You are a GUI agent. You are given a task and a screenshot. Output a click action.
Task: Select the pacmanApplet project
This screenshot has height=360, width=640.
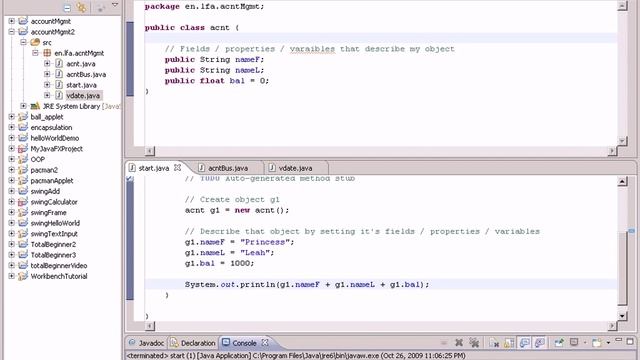tap(52, 180)
